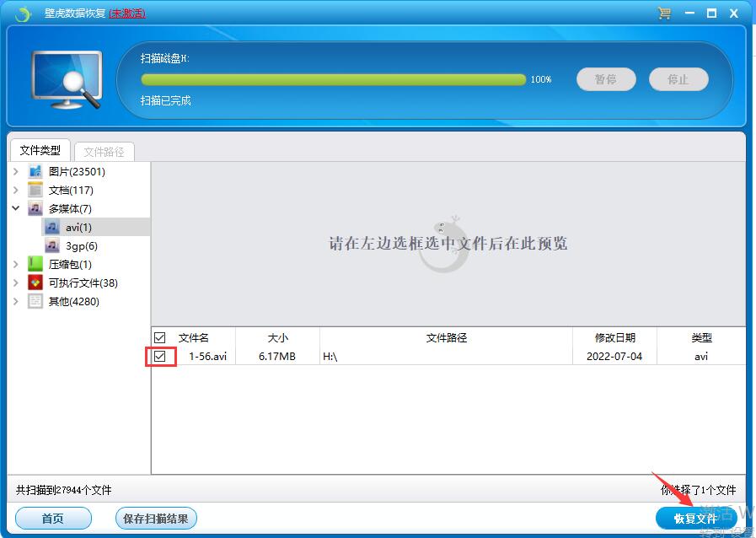Expand the 图片(23501) tree node
The image size is (756, 538).
point(16,172)
